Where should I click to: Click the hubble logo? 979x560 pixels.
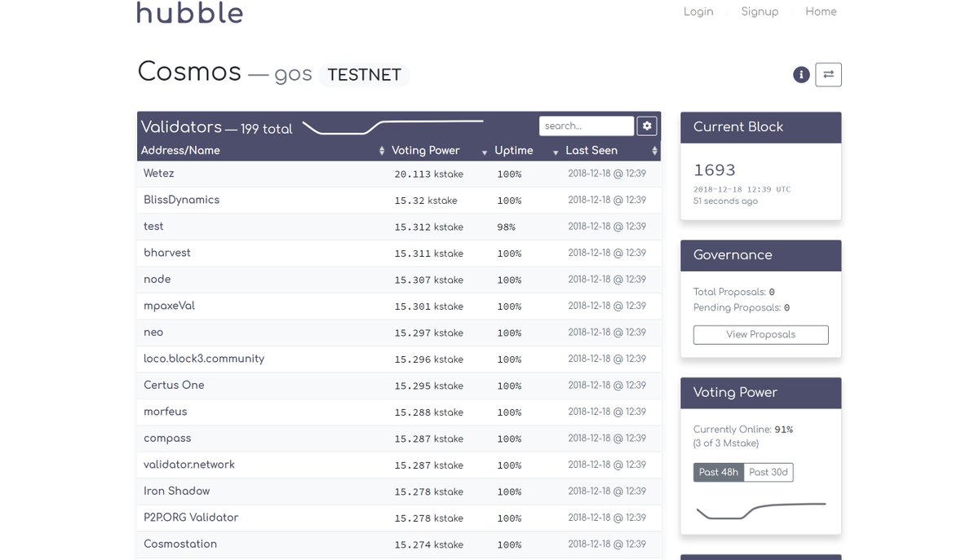click(189, 12)
